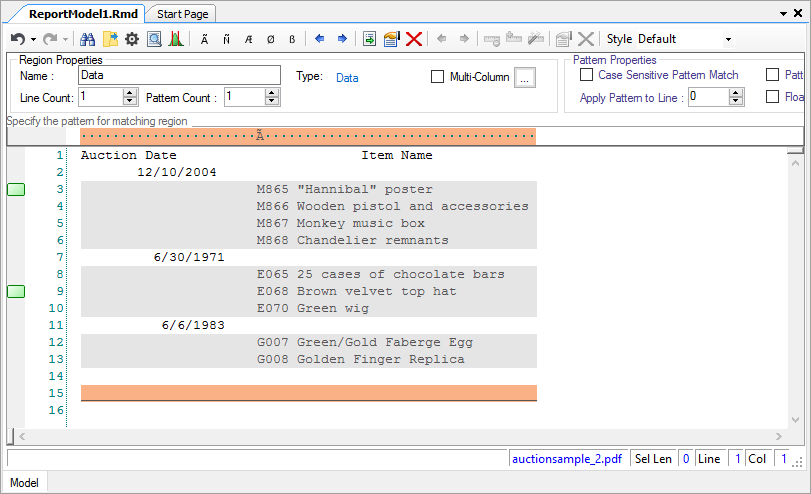This screenshot has height=494, width=811.
Task: Click the Multi-Column ellipsis button
Action: point(525,78)
